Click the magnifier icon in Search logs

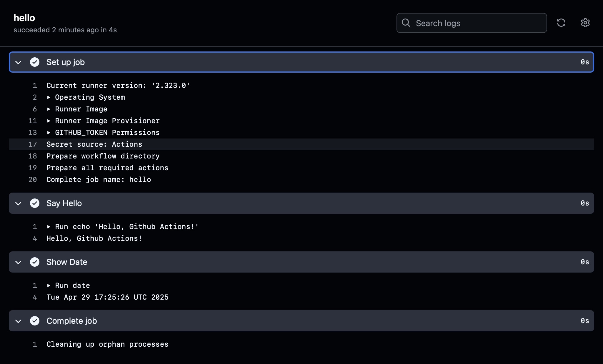[406, 23]
